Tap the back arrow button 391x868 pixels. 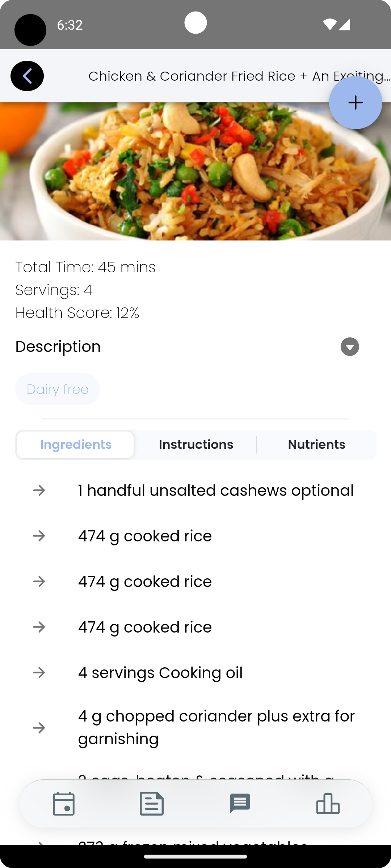(x=27, y=76)
